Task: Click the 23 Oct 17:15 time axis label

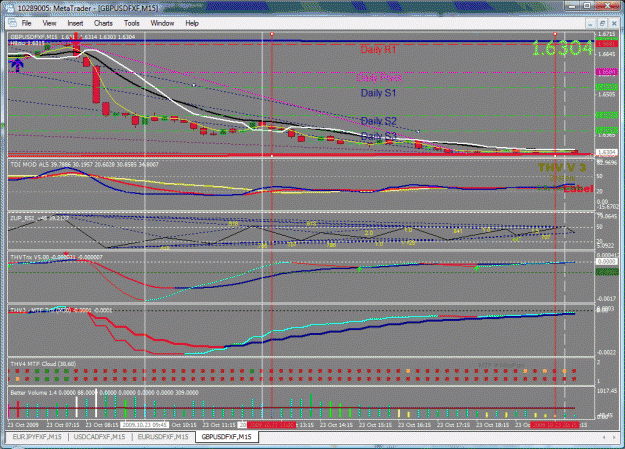Action: coord(453,425)
